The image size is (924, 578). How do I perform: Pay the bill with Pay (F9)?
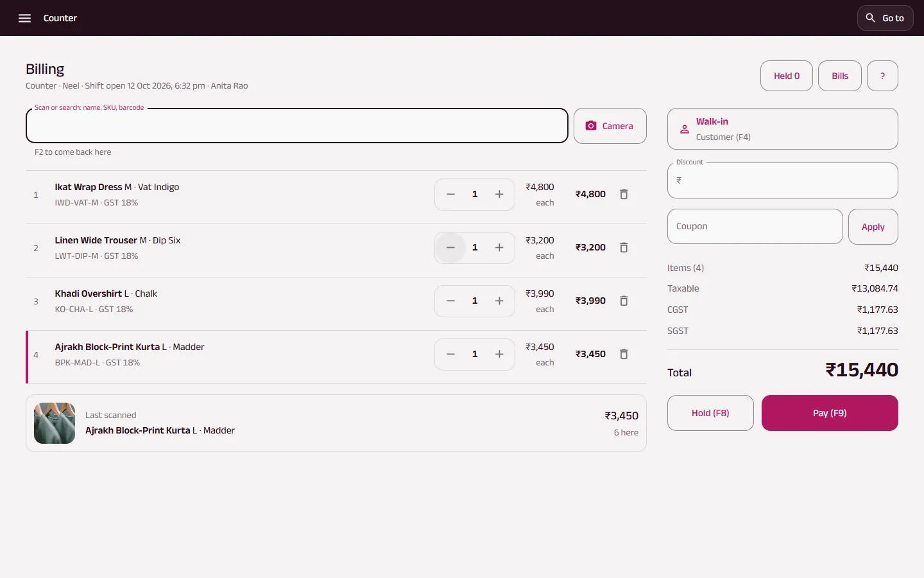click(x=830, y=413)
